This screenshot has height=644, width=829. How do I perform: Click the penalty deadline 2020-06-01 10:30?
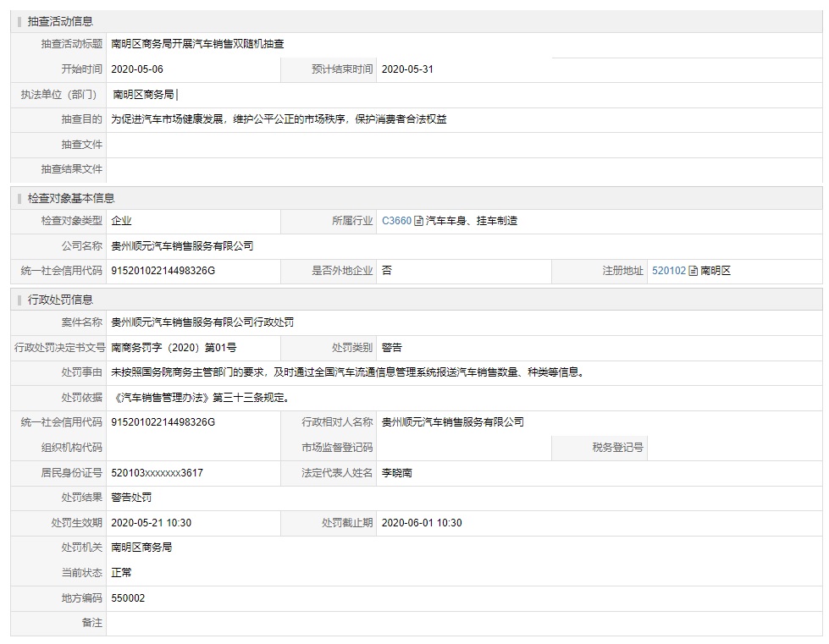[x=422, y=523]
